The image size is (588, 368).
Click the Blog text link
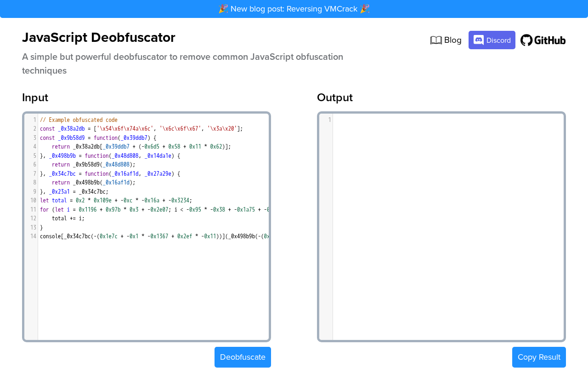coord(452,40)
